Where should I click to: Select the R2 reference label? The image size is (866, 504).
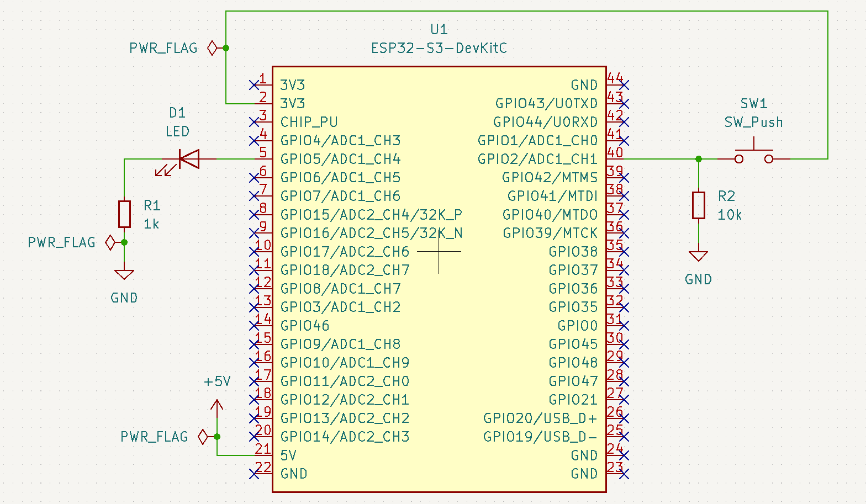(x=727, y=196)
